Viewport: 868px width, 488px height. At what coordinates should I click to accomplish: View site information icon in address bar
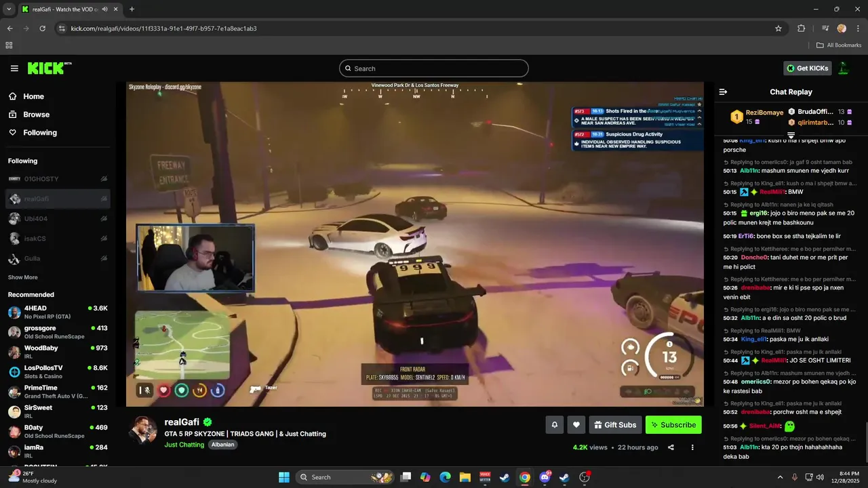pos(62,28)
